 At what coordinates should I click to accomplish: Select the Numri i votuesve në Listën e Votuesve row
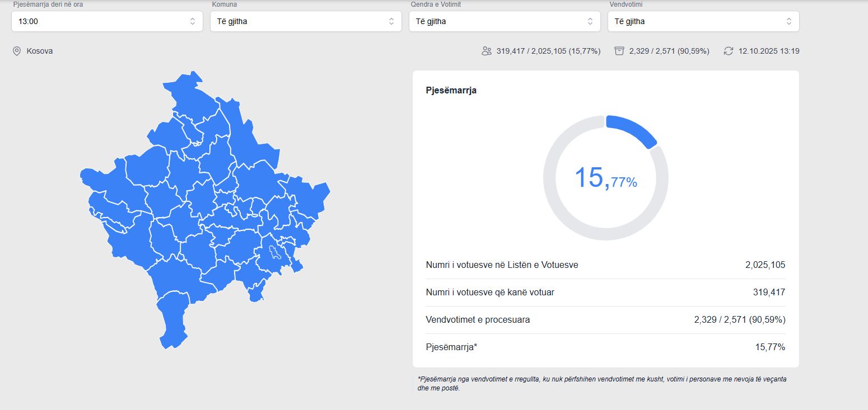(x=605, y=265)
